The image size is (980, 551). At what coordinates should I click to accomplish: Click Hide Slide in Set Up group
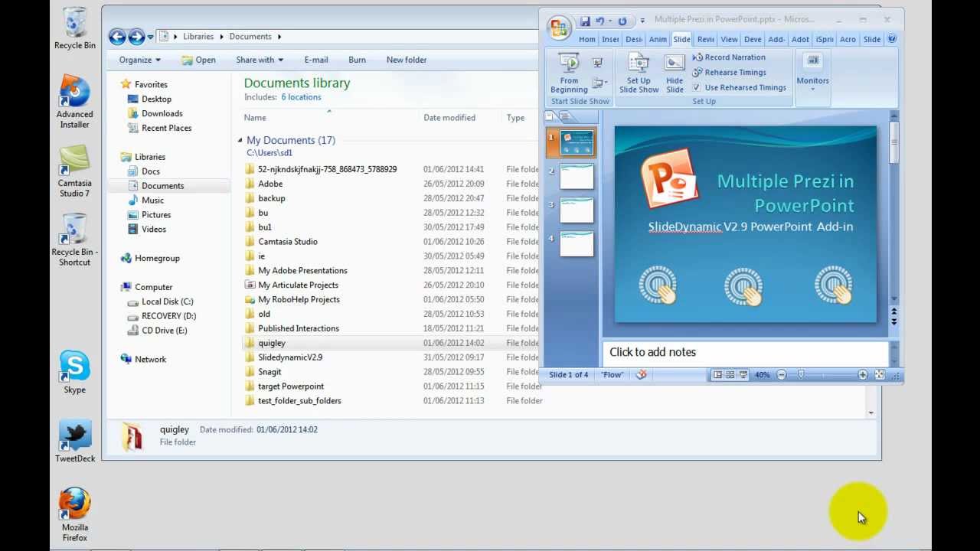pyautogui.click(x=675, y=73)
